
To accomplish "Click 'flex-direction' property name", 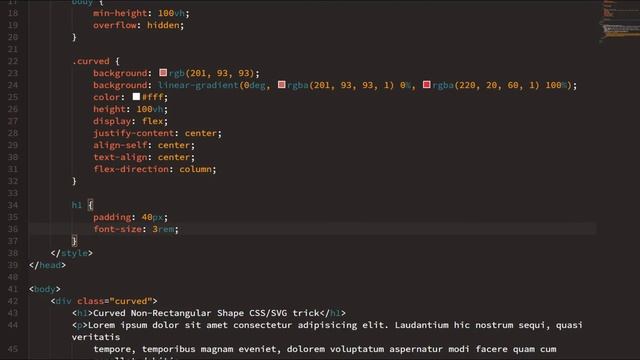I will pos(131,169).
